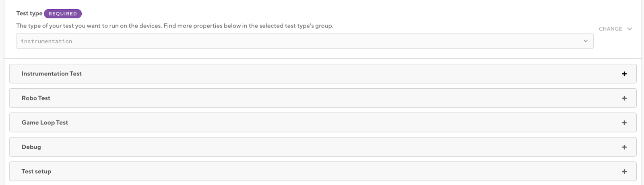Viewport: 644px width, 185px height.
Task: Click empty space in the Debug header bar
Action: [x=322, y=147]
